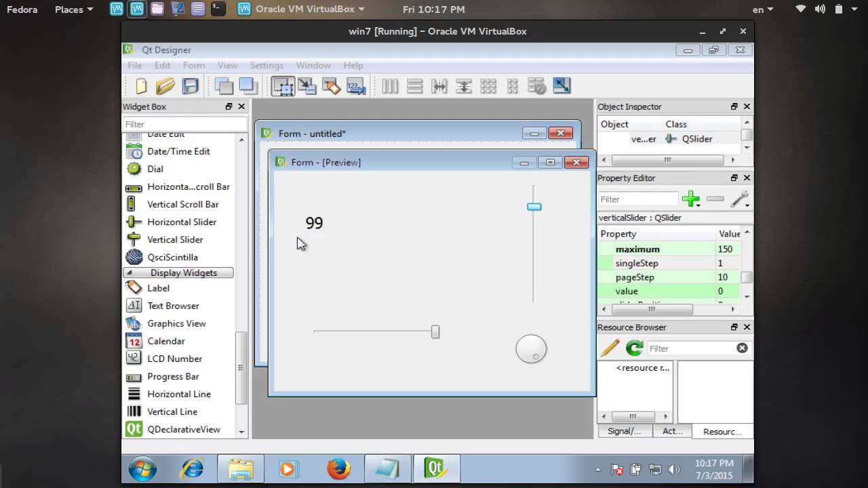
Task: Click the Save form floppy icon
Action: (x=191, y=86)
